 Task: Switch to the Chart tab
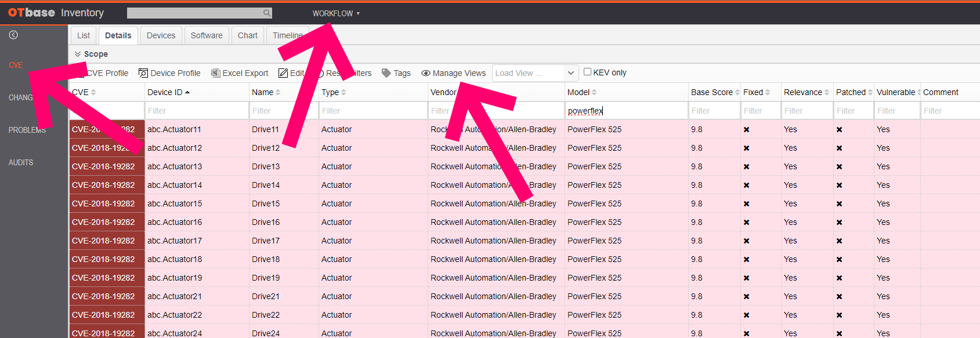(248, 35)
